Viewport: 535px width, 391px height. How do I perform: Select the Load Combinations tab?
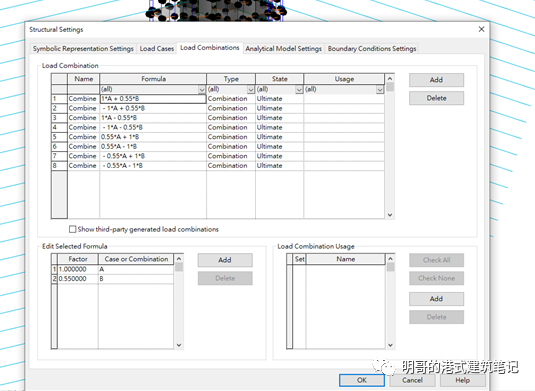tap(209, 48)
